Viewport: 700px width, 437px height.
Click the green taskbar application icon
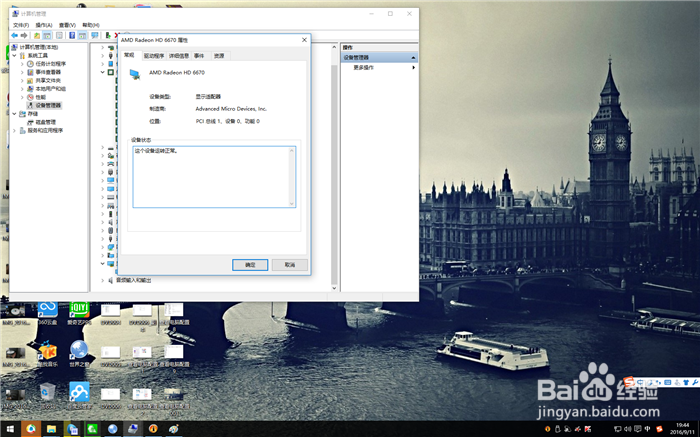pyautogui.click(x=92, y=429)
